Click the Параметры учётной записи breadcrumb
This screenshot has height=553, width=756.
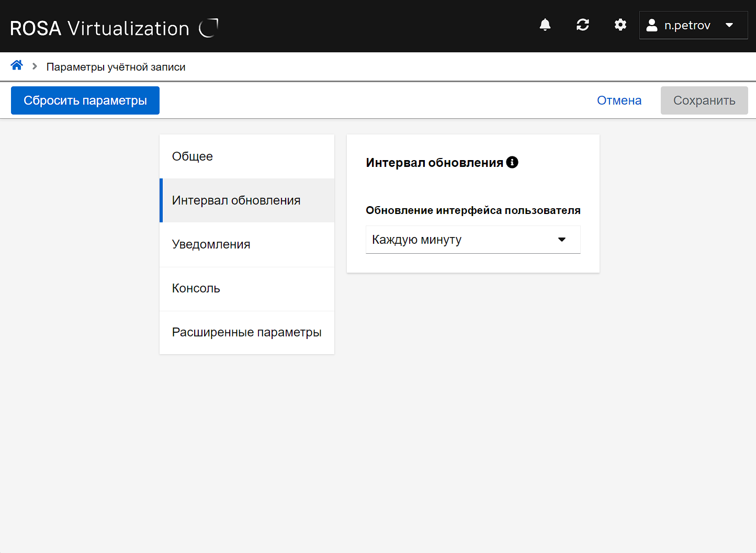click(x=116, y=67)
